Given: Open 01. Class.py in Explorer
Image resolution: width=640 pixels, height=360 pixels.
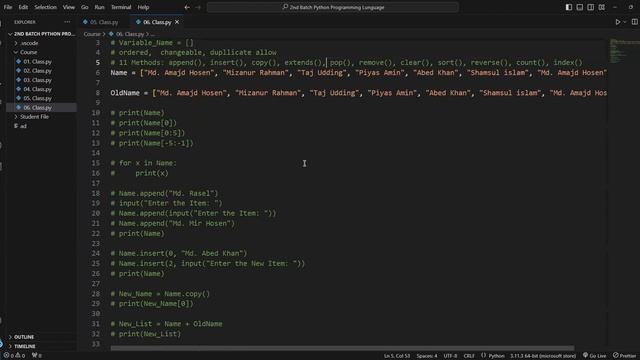Looking at the screenshot, I should [41, 62].
